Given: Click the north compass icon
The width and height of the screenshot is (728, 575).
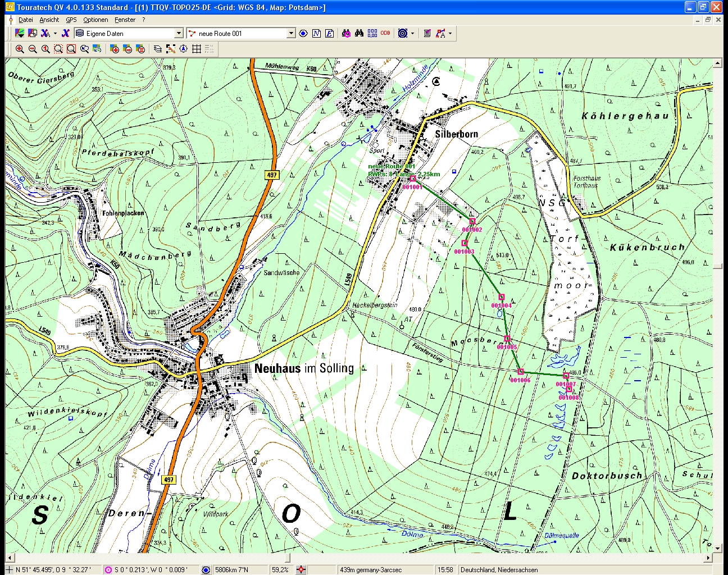Looking at the screenshot, I should coord(184,49).
